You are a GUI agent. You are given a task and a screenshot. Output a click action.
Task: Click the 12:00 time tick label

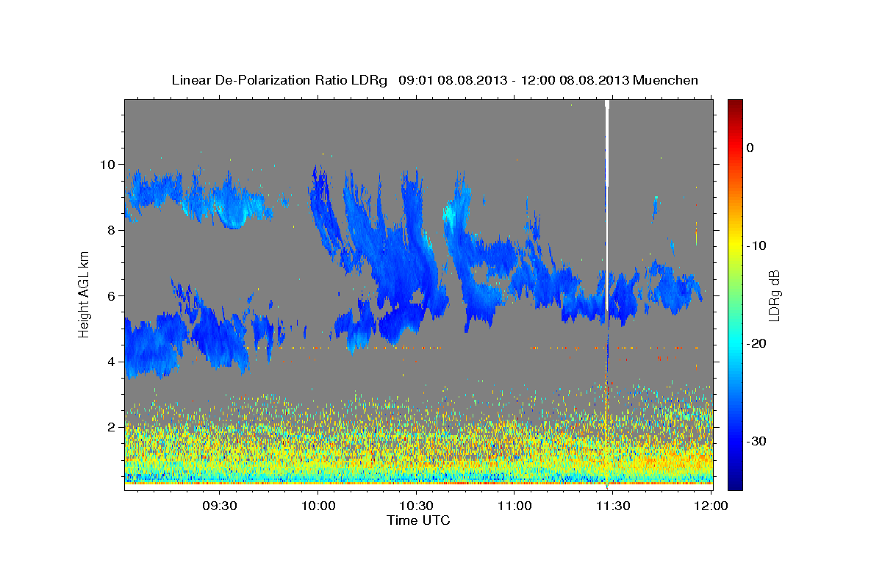point(711,506)
